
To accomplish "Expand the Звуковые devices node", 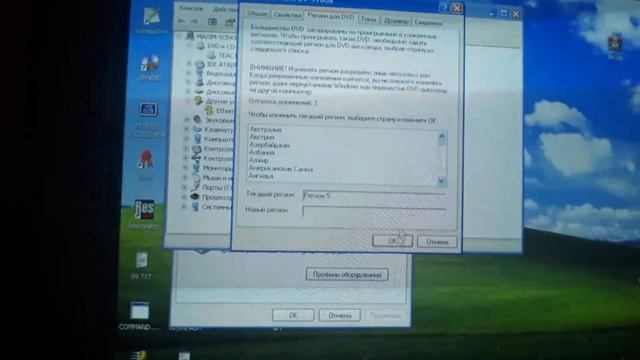I will [x=187, y=120].
